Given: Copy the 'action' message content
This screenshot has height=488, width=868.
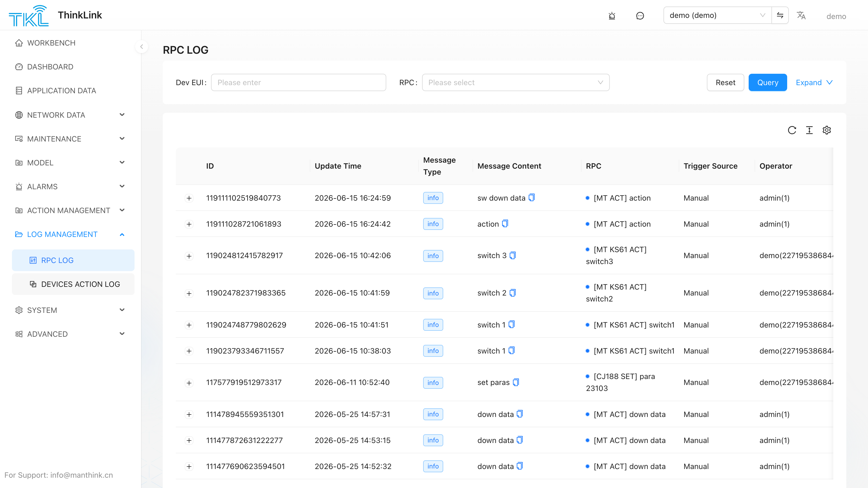Looking at the screenshot, I should (505, 224).
